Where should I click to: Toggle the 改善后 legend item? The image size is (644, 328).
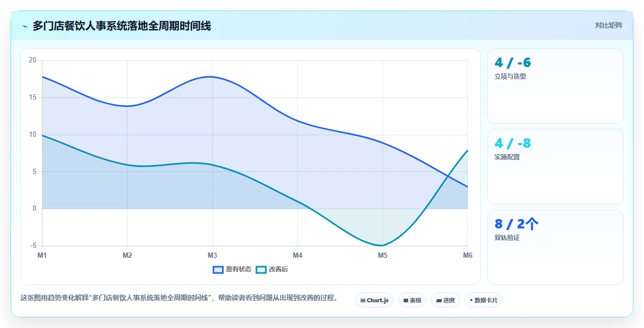click(272, 269)
